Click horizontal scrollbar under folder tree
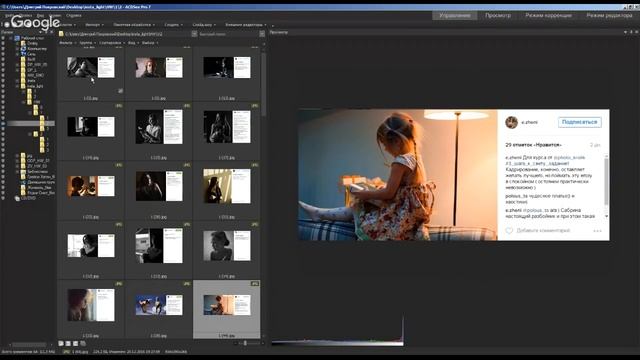Viewport: 640px width, 360px height. pos(29,345)
